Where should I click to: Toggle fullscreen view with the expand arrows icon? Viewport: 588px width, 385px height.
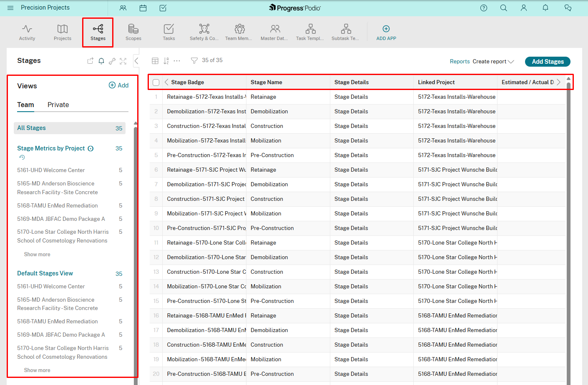[x=123, y=60]
